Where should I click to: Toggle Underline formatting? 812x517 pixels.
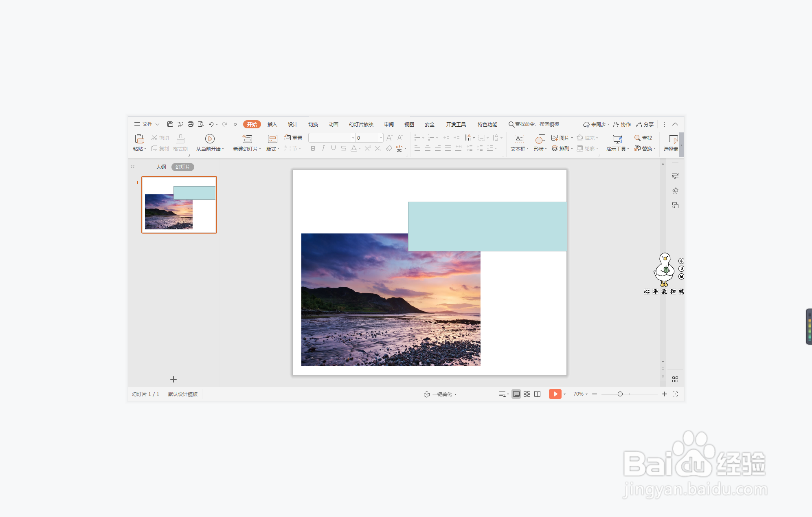(x=334, y=149)
